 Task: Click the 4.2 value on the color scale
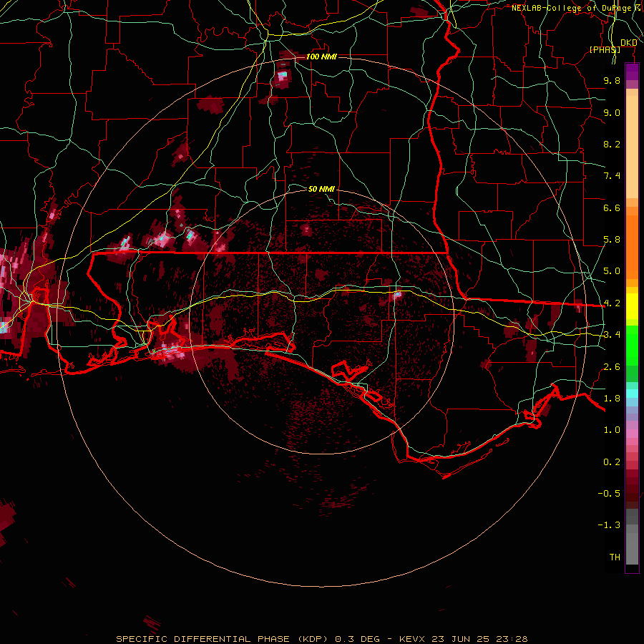click(612, 303)
